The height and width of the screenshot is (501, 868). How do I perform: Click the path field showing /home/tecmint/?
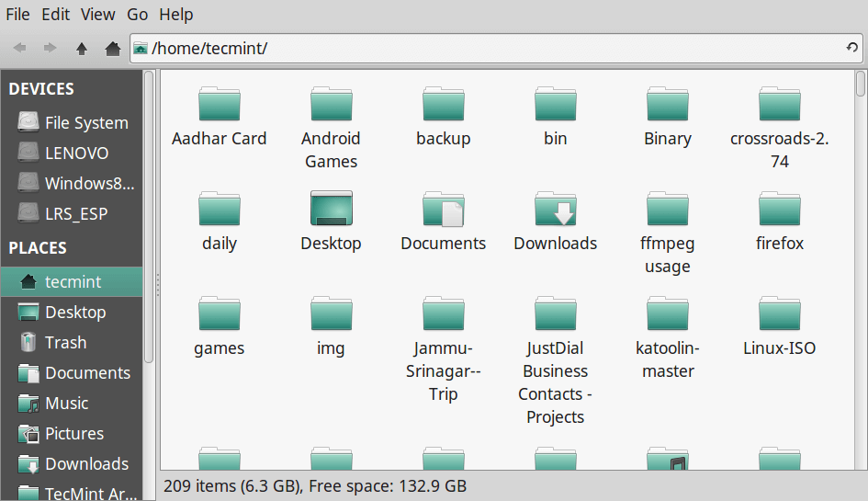coord(487,48)
